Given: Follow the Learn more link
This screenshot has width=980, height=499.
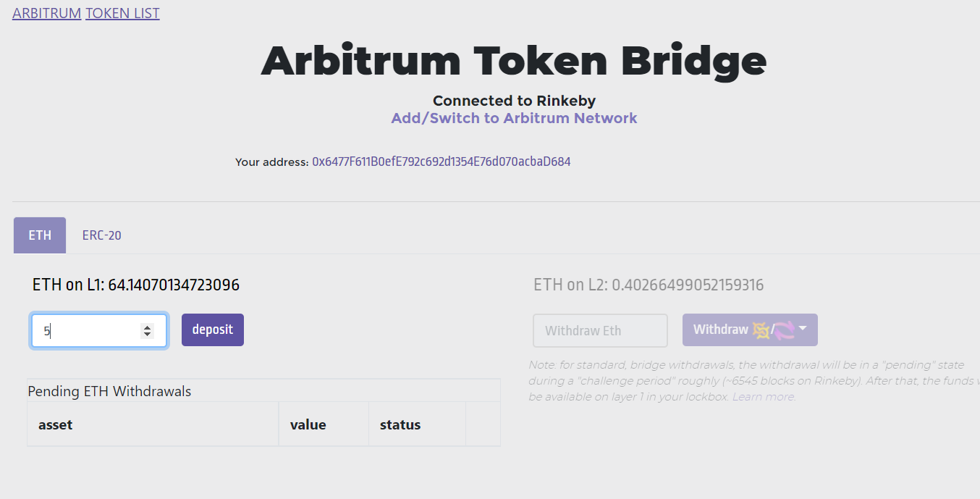Looking at the screenshot, I should [763, 397].
